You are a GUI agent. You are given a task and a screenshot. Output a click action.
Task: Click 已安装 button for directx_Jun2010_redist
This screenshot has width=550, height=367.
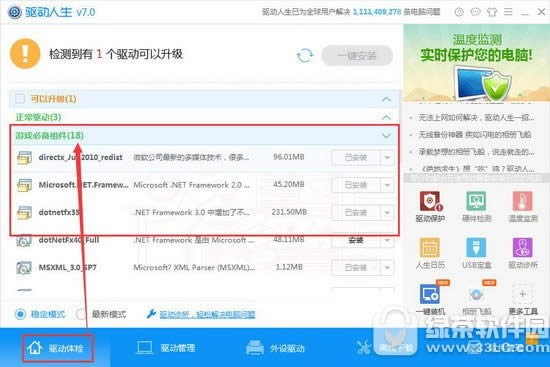tap(356, 158)
